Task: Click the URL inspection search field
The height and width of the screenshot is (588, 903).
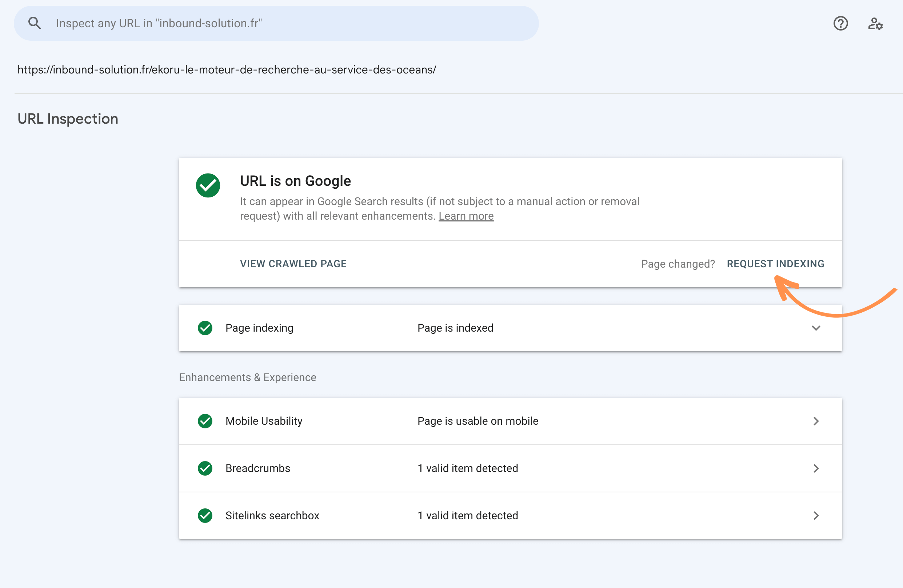Action: click(x=276, y=23)
